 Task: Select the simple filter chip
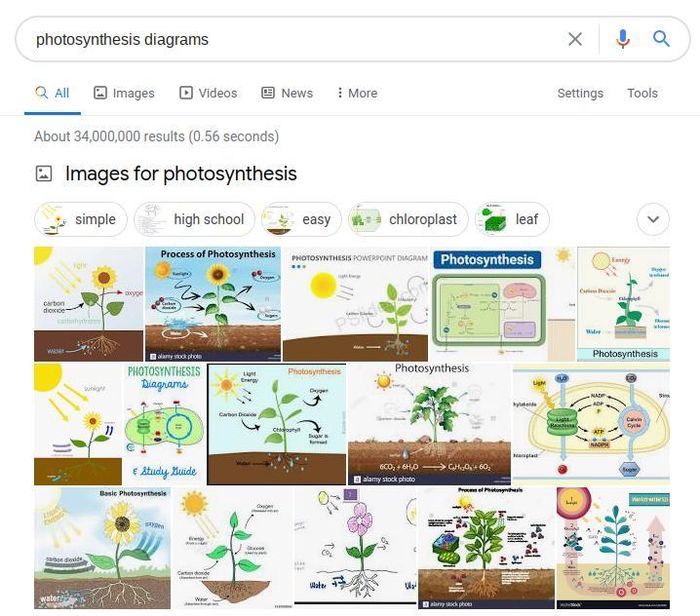coord(81,219)
